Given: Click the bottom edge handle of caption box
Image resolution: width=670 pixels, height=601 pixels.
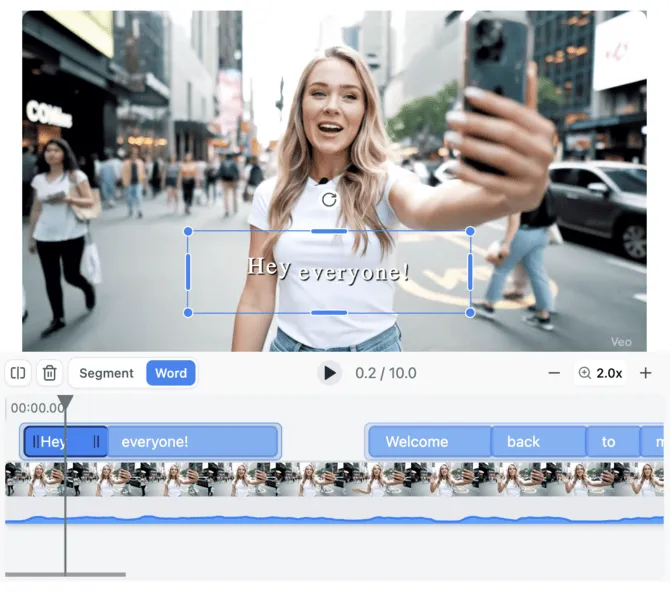Looking at the screenshot, I should tap(329, 313).
